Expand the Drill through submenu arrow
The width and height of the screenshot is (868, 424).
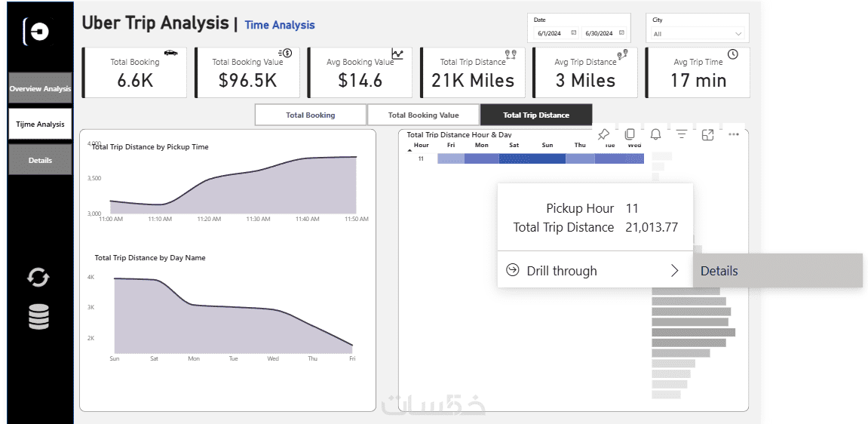coord(674,271)
